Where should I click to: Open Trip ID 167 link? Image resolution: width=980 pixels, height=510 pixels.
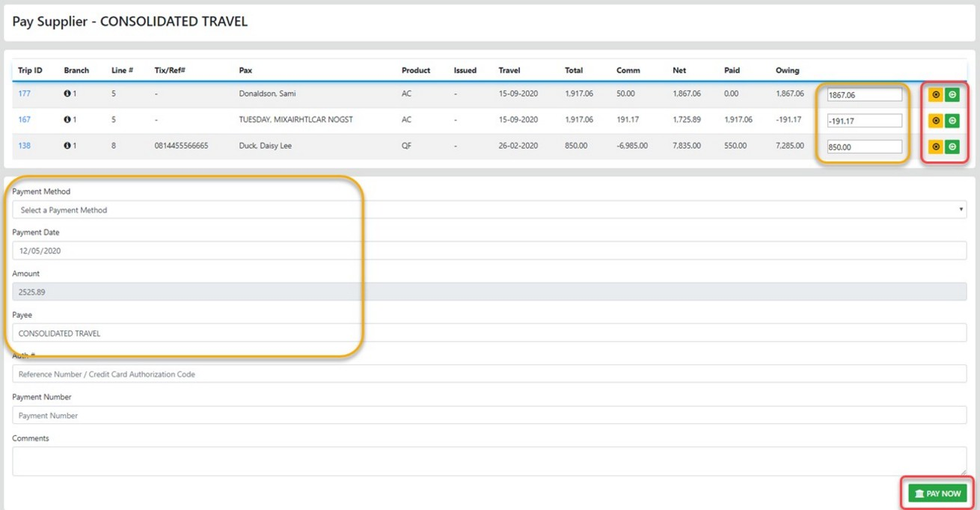point(24,120)
